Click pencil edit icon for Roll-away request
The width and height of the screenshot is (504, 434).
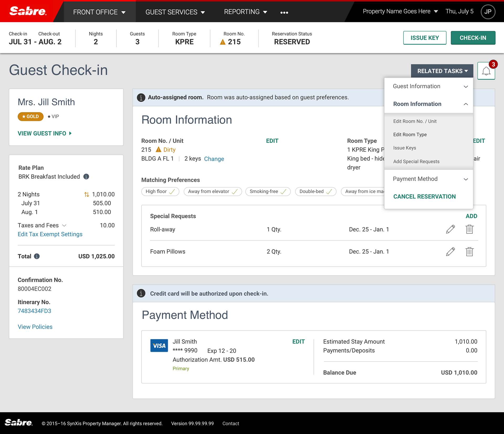coord(450,229)
